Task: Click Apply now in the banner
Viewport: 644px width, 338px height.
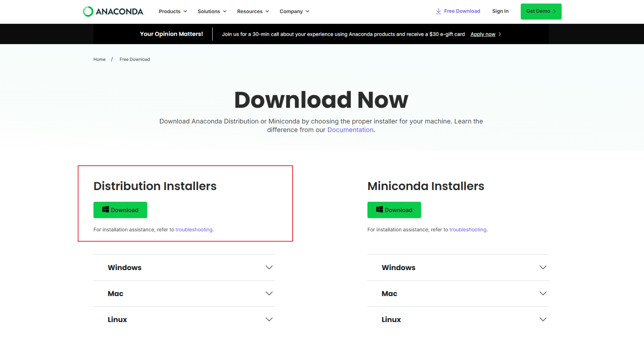Action: pyautogui.click(x=483, y=34)
